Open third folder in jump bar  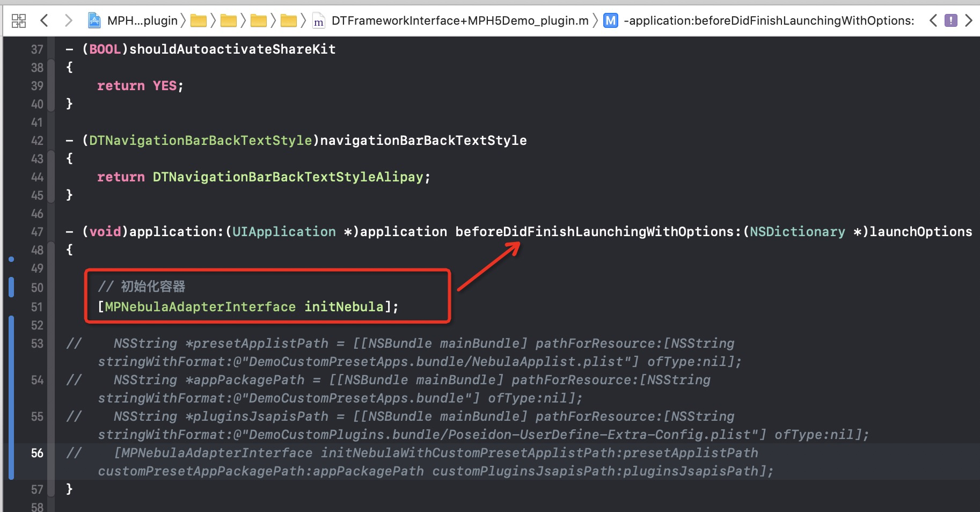[x=259, y=21]
